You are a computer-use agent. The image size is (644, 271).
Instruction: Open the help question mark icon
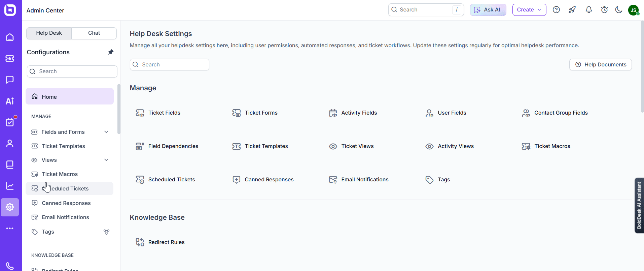556,10
